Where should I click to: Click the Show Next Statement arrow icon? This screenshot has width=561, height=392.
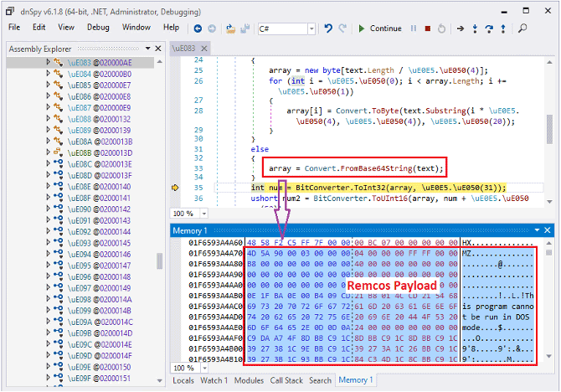[x=460, y=28]
